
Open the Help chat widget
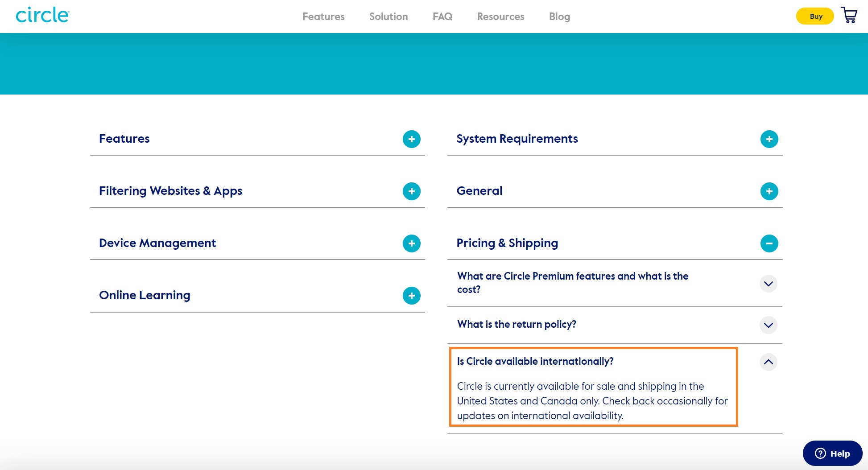(x=832, y=454)
